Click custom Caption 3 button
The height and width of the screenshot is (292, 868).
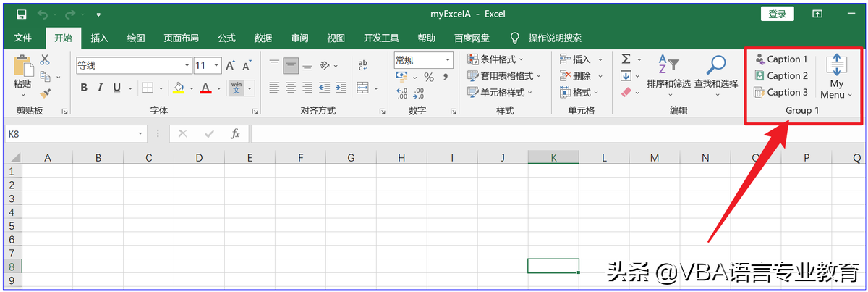coord(781,93)
